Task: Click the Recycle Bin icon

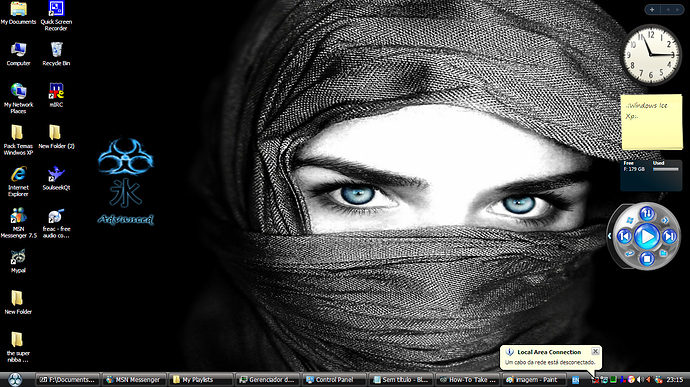Action: point(56,53)
